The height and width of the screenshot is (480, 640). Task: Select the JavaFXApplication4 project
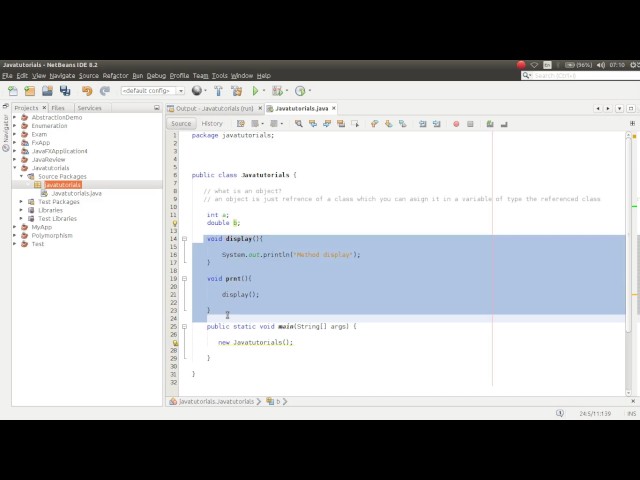click(x=60, y=151)
